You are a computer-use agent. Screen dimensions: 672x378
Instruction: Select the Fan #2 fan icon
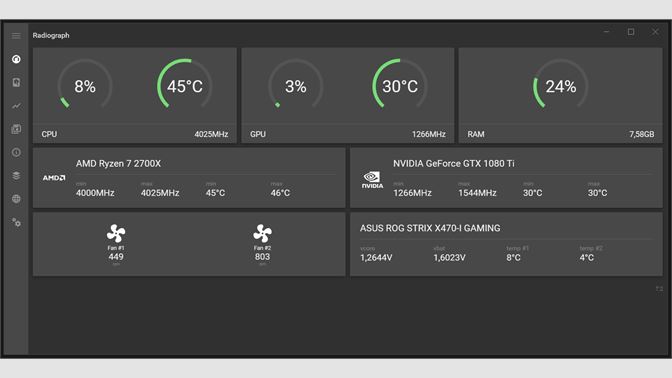pyautogui.click(x=262, y=234)
